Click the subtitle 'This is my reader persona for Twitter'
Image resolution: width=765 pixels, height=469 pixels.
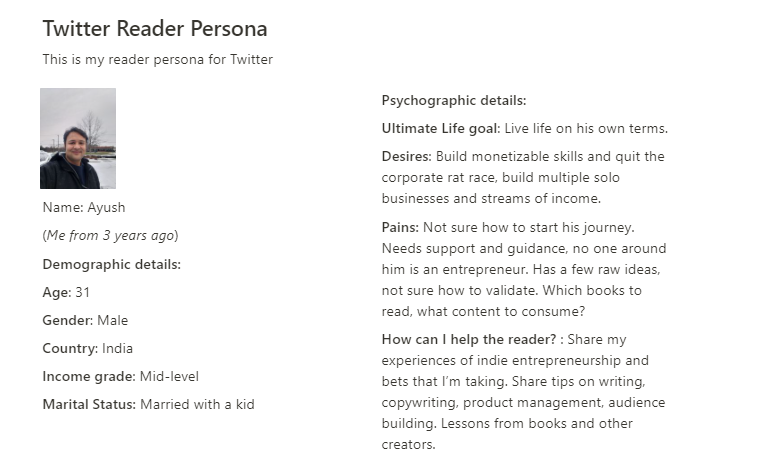click(158, 60)
